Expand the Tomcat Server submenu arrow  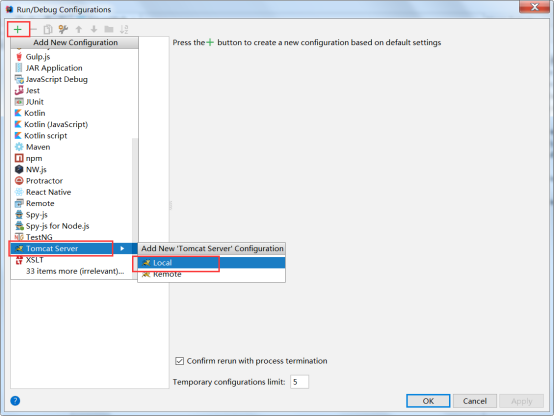click(122, 248)
